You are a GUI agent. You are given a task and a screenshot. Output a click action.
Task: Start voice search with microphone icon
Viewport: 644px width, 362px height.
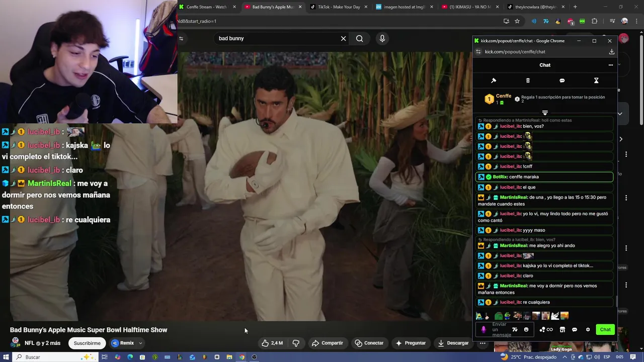pos(382,39)
